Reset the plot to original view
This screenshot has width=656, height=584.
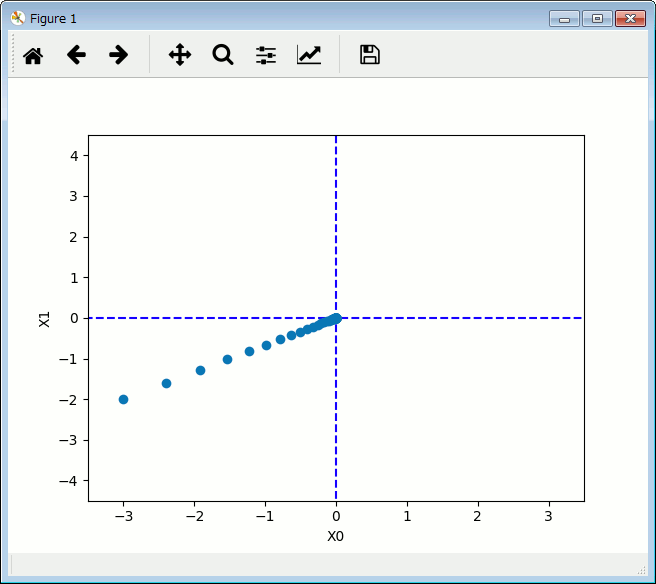tap(33, 55)
